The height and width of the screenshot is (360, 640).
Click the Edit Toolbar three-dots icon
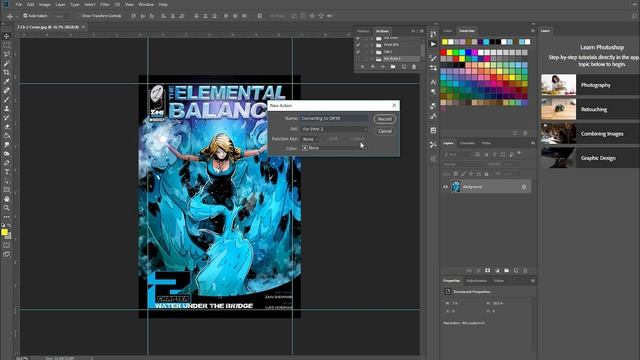(x=7, y=217)
